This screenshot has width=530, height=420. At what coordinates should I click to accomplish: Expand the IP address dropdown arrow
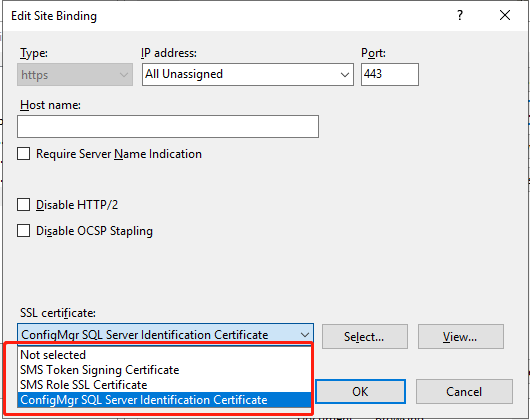(x=344, y=75)
